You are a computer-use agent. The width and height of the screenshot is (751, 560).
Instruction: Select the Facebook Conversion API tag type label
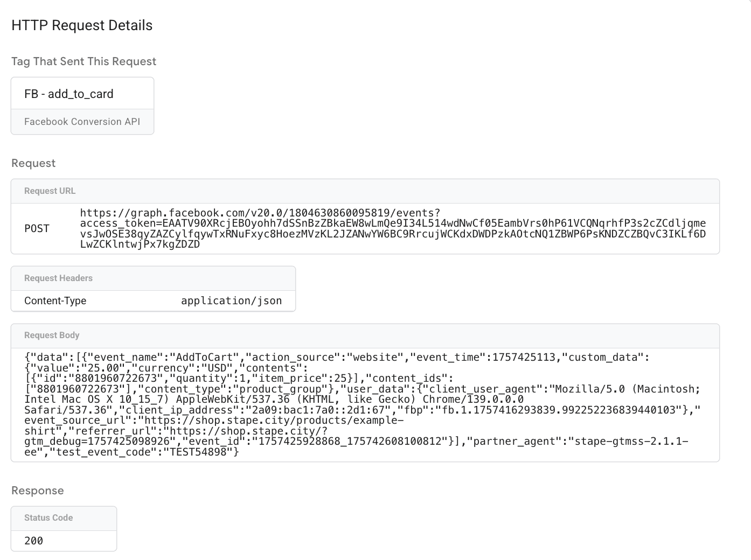point(82,122)
